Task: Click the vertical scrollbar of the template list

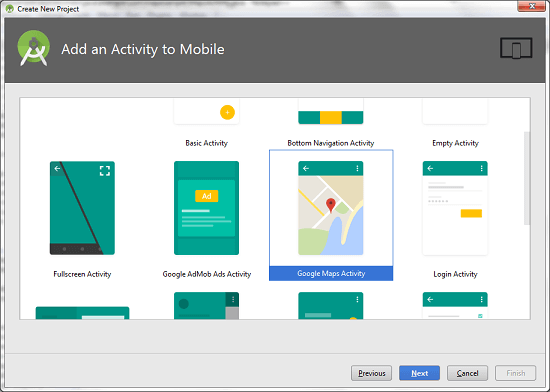Action: pyautogui.click(x=527, y=178)
